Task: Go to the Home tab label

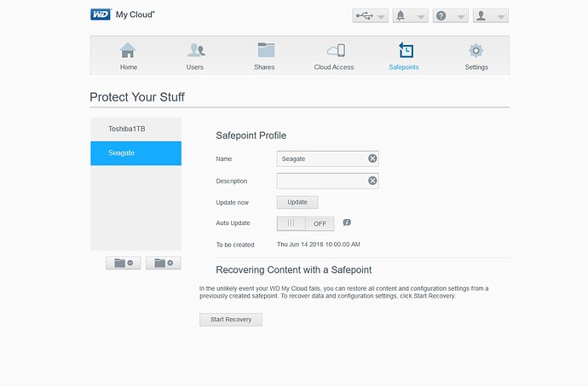Action: point(129,67)
